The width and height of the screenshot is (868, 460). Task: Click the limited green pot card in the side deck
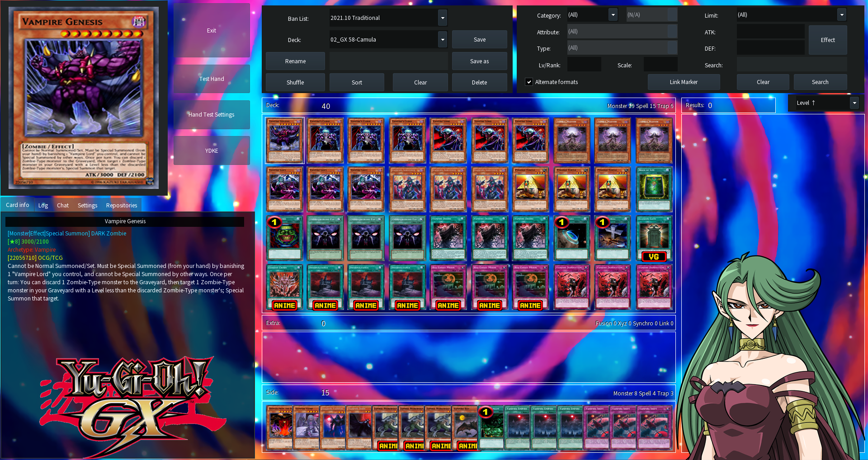pyautogui.click(x=491, y=427)
